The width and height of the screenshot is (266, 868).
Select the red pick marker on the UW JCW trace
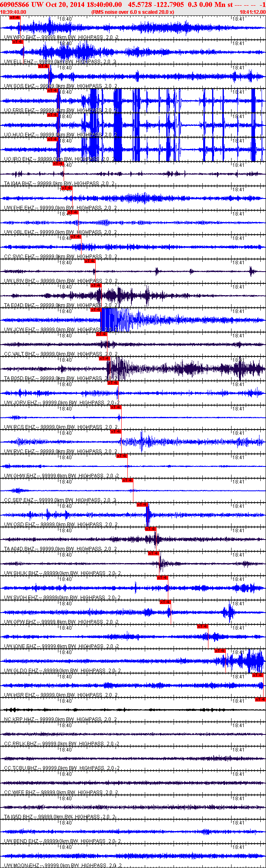pos(96,310)
